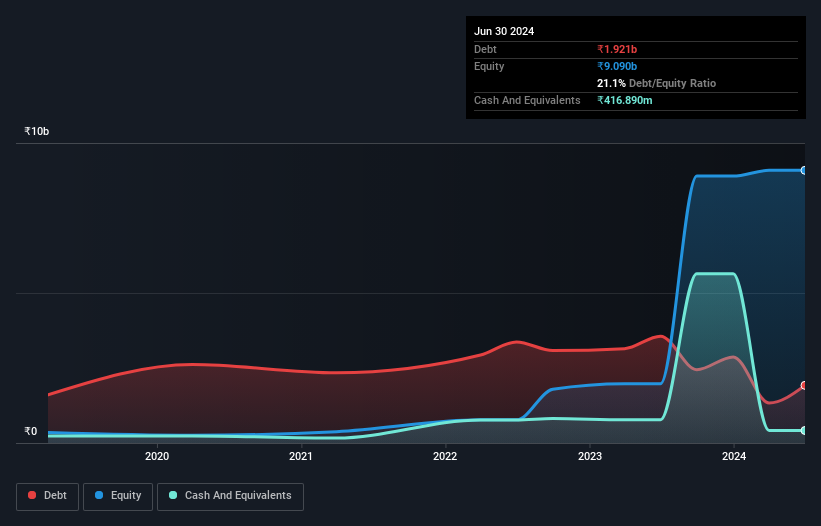Image resolution: width=821 pixels, height=526 pixels.
Task: Click the teal Cash endpoint marker
Action: (804, 430)
